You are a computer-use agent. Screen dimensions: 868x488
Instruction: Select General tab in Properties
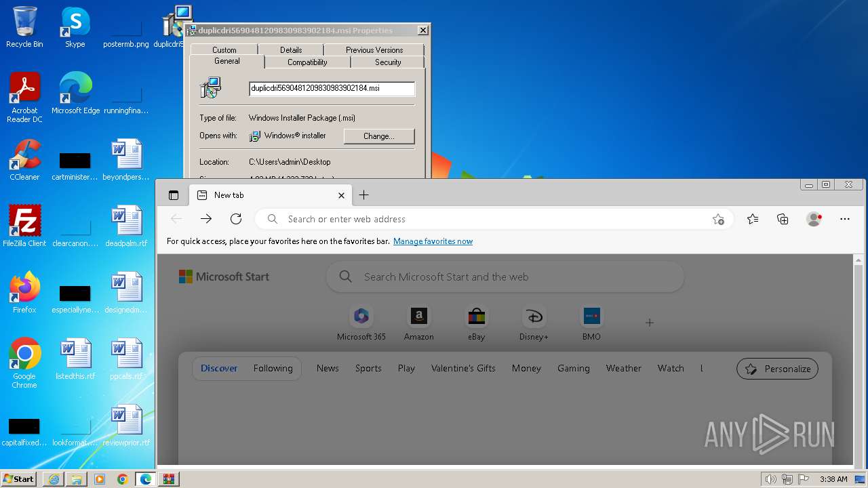click(x=227, y=61)
